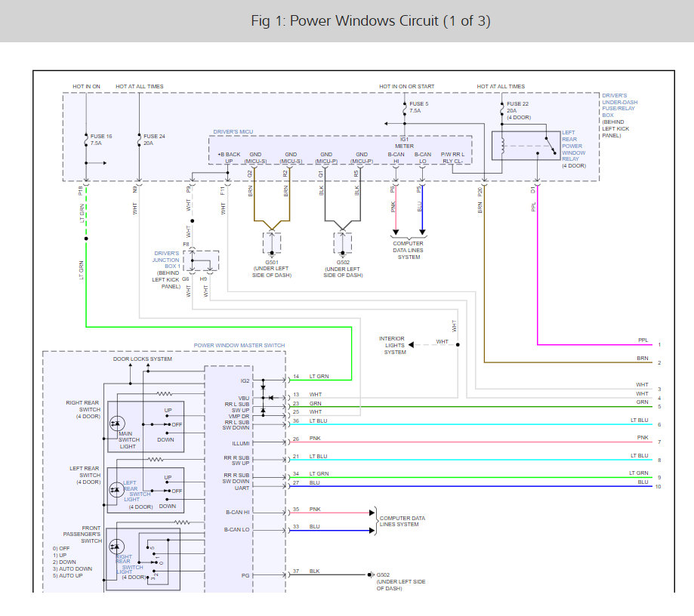
Task: Click pin '14 LT GRN' on the connector
Action: click(x=310, y=377)
